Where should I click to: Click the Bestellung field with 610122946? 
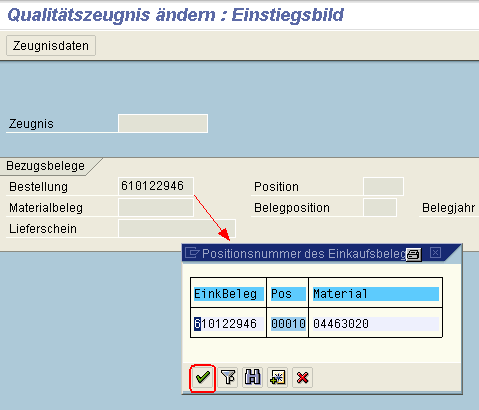click(x=156, y=186)
